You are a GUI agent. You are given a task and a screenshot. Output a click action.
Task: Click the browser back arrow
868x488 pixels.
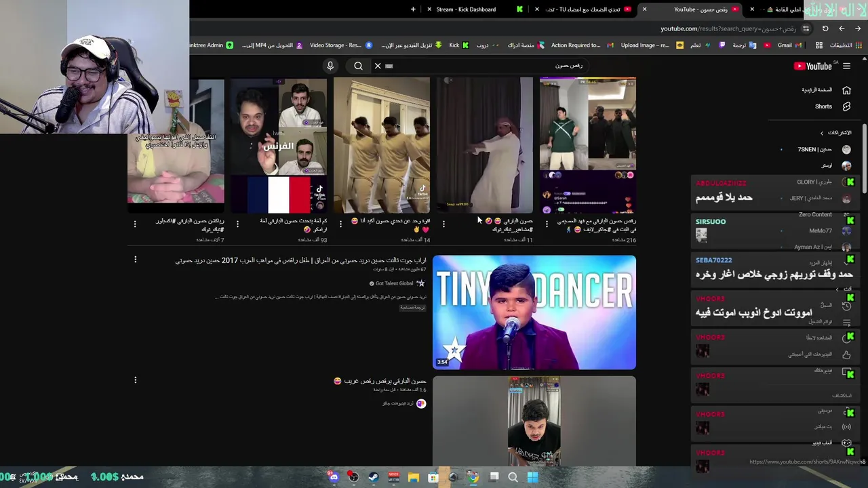[858, 28]
